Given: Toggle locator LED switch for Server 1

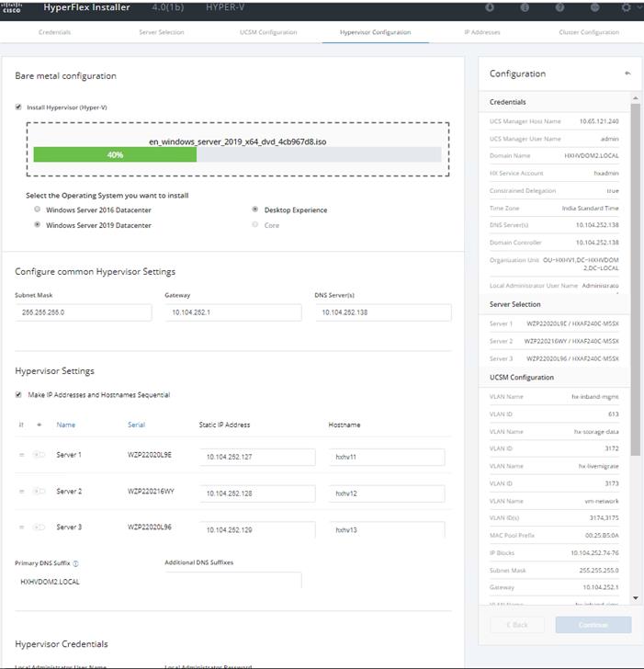Looking at the screenshot, I should click(x=39, y=455).
